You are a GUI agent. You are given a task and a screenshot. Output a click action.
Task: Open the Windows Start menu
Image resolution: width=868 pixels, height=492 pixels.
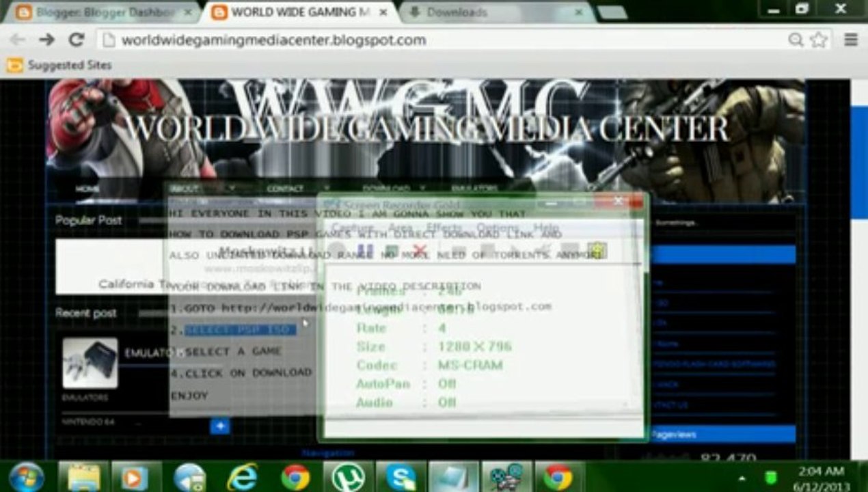27,477
